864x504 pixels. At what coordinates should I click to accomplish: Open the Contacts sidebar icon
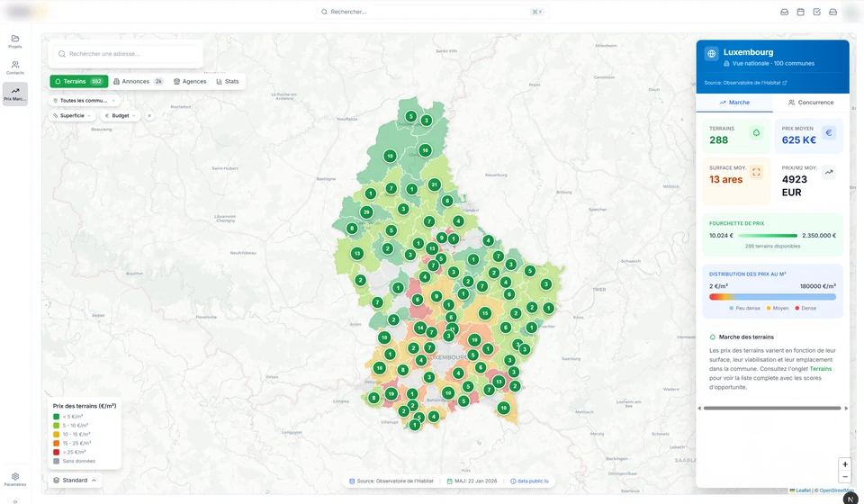click(x=15, y=67)
